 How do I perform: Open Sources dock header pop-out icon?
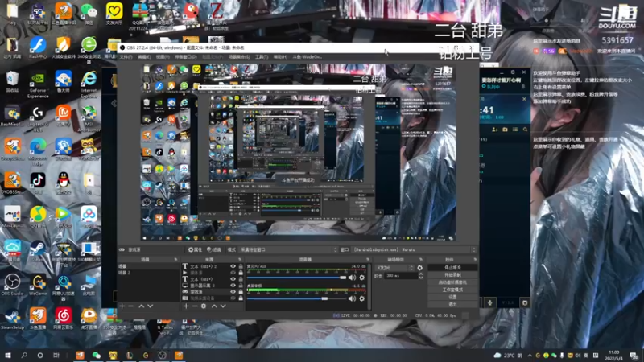click(240, 259)
